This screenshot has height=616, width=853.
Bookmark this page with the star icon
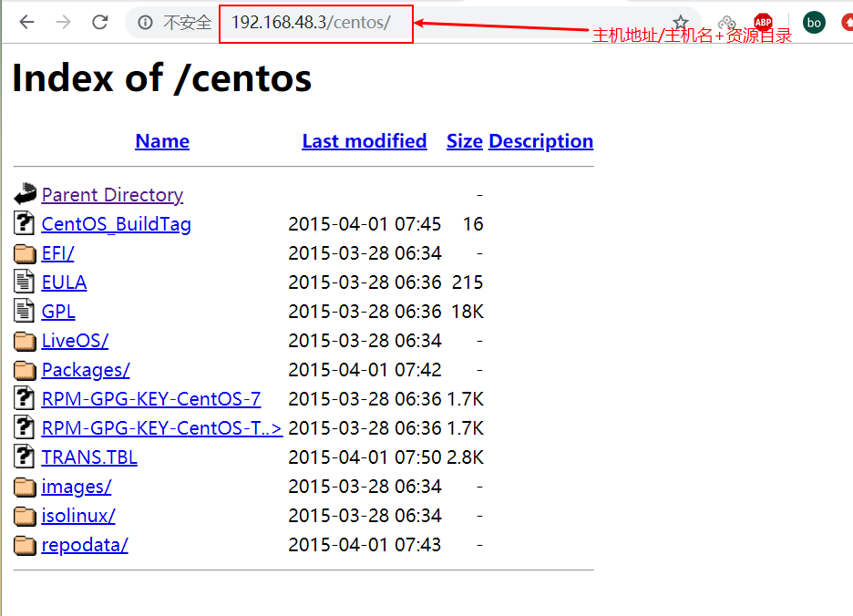tap(680, 22)
